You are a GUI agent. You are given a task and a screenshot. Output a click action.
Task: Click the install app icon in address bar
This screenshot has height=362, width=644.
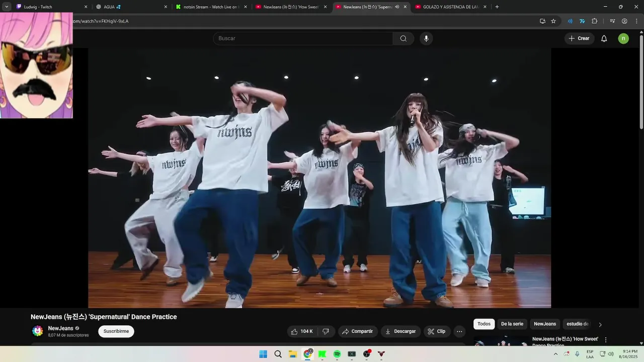[x=542, y=21]
